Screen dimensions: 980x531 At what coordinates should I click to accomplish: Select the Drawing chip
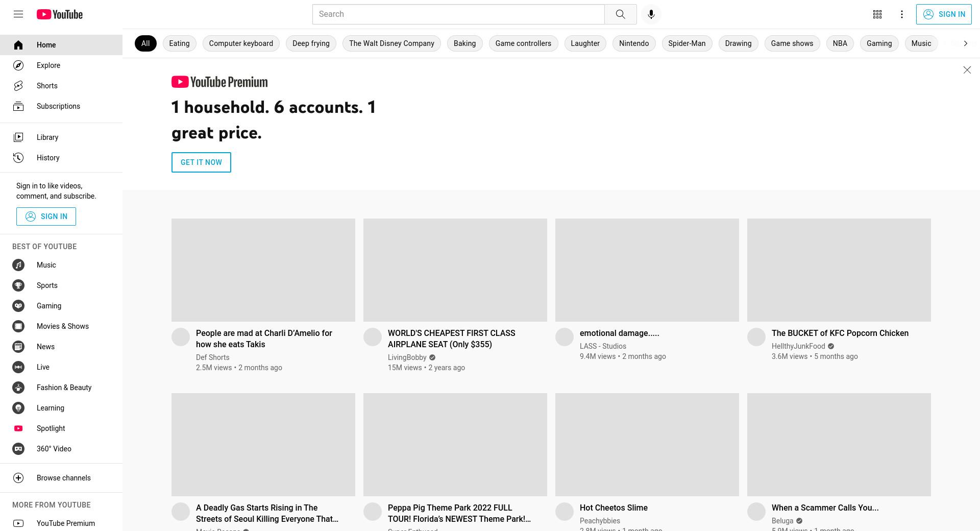pos(738,43)
